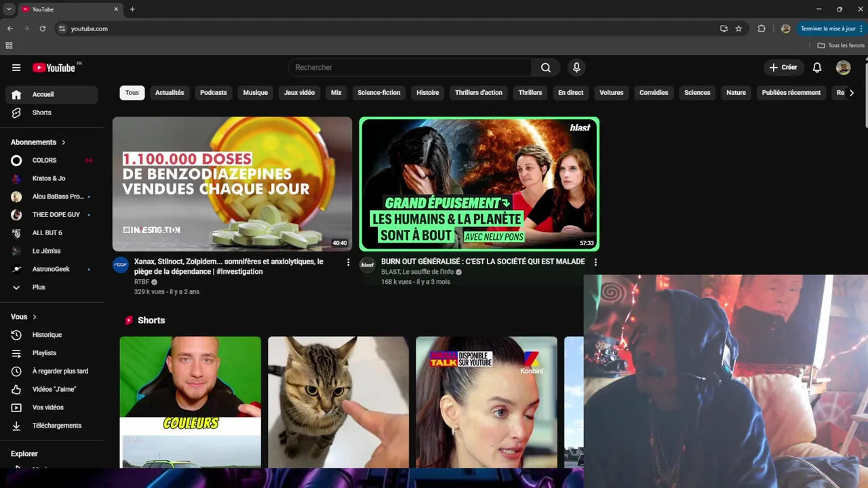Open the Grand épuisement video thumbnail

pos(479,184)
